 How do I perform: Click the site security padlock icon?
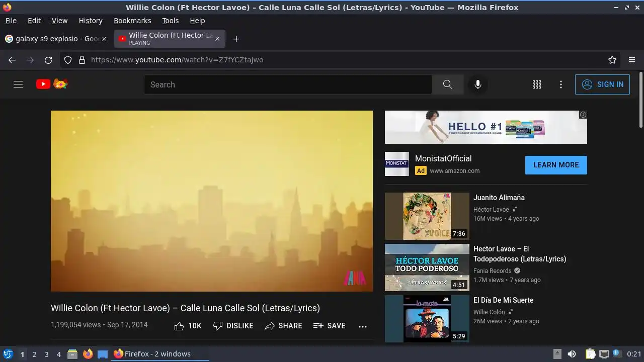[x=82, y=60]
